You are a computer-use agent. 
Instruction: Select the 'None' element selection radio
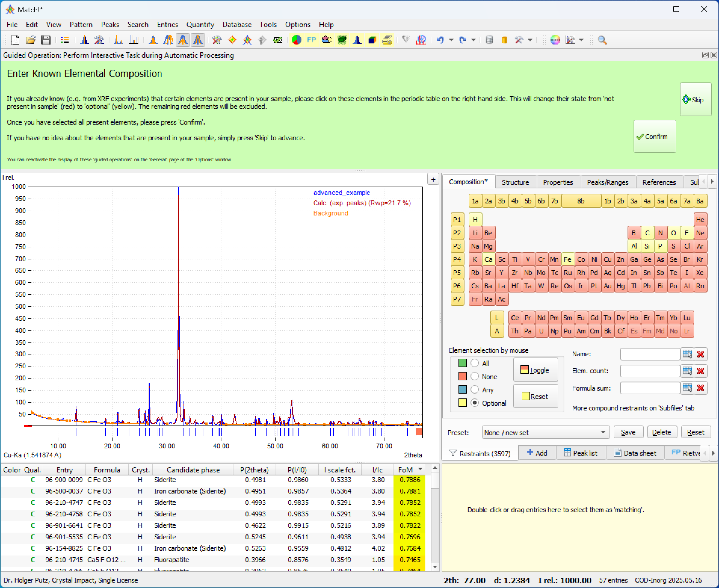(x=475, y=376)
